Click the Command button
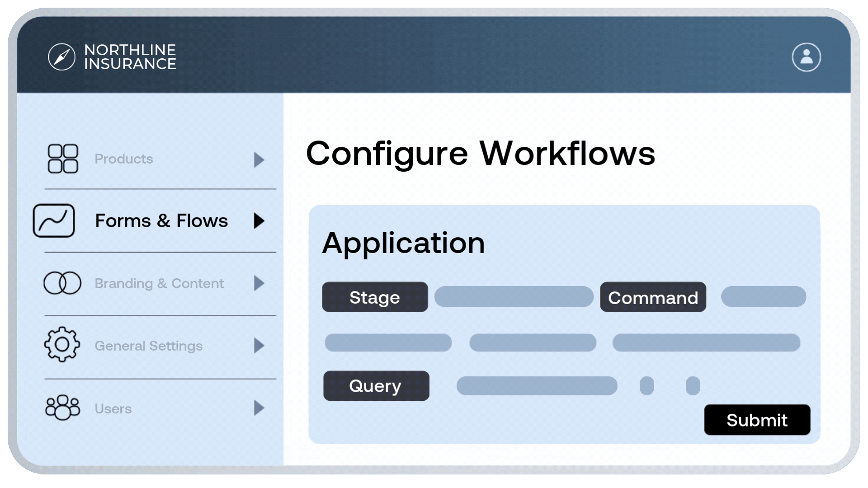Viewport: 868px width, 488px height. coord(653,297)
